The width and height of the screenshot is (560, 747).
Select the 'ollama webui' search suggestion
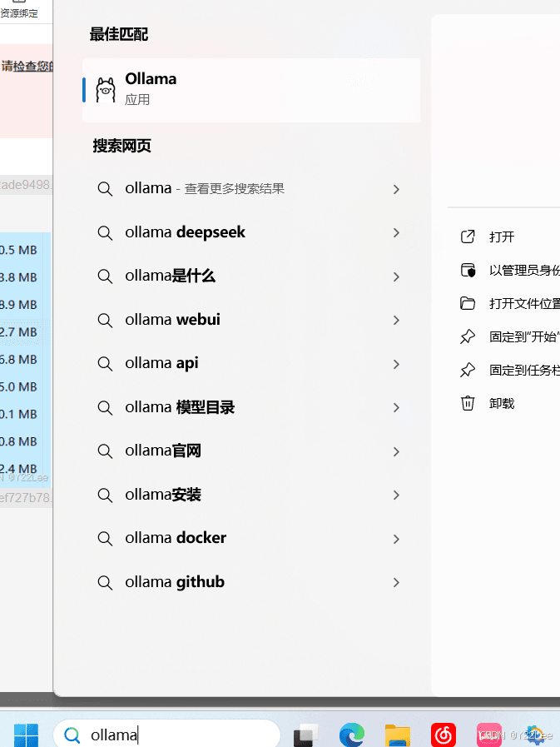coord(251,320)
